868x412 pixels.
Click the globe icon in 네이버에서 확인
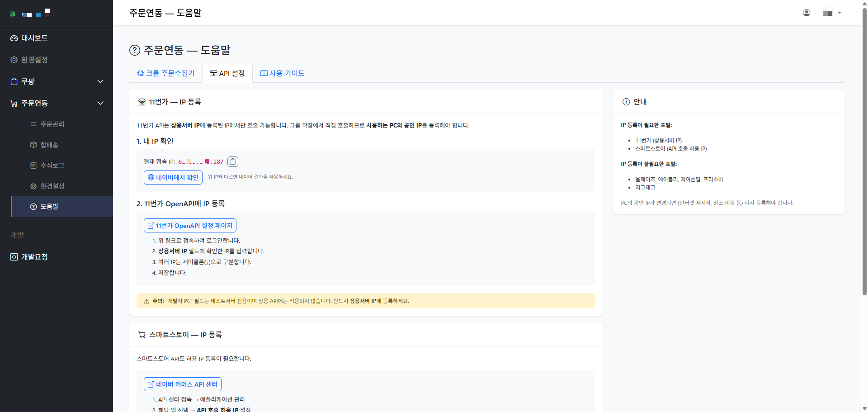pos(151,177)
